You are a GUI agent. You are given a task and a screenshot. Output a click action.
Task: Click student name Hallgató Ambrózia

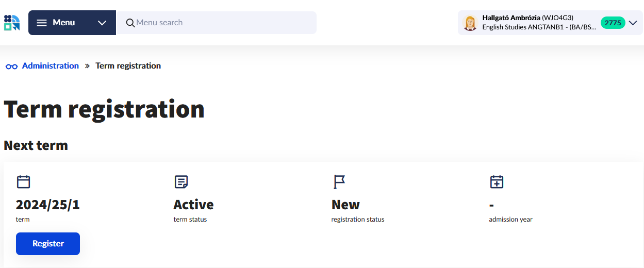[x=511, y=18]
